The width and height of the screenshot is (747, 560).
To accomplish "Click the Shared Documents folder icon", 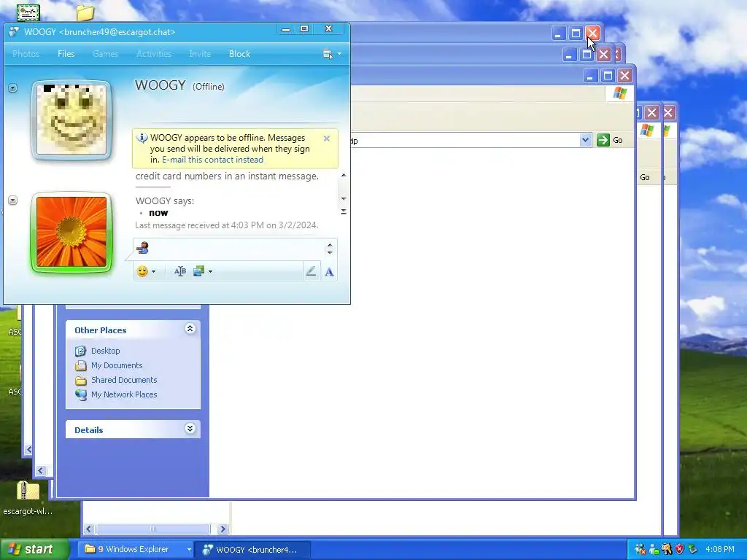I will (x=81, y=381).
